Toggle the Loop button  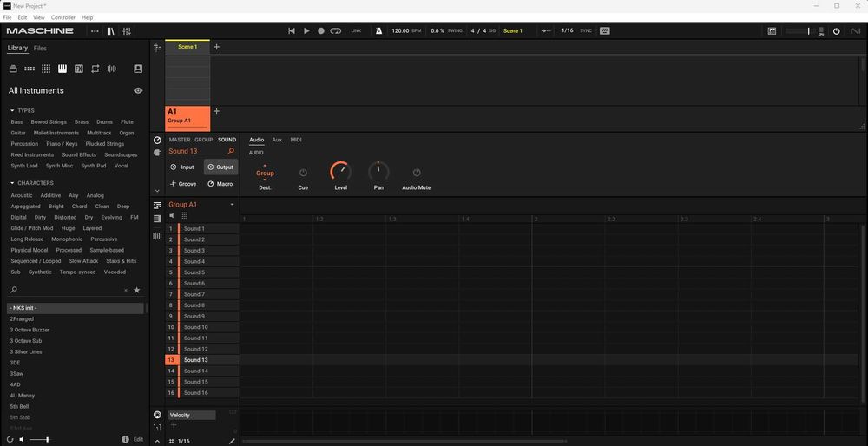pyautogui.click(x=335, y=31)
